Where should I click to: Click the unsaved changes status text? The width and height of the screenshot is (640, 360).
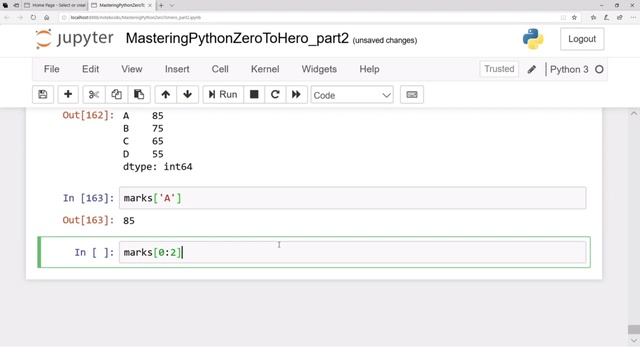384,40
